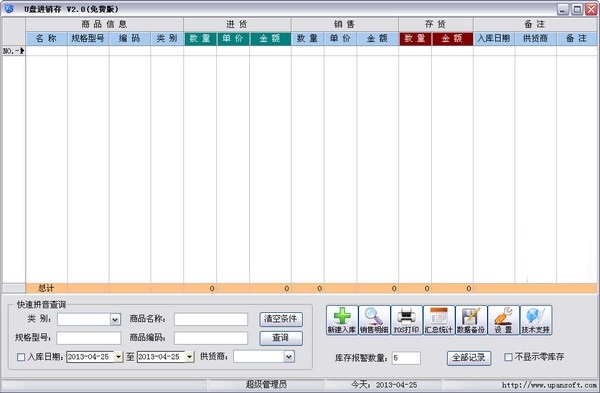Viewport: 600px width, 393px height.
Task: Click the 库存报警数量 input field
Action: (406, 358)
